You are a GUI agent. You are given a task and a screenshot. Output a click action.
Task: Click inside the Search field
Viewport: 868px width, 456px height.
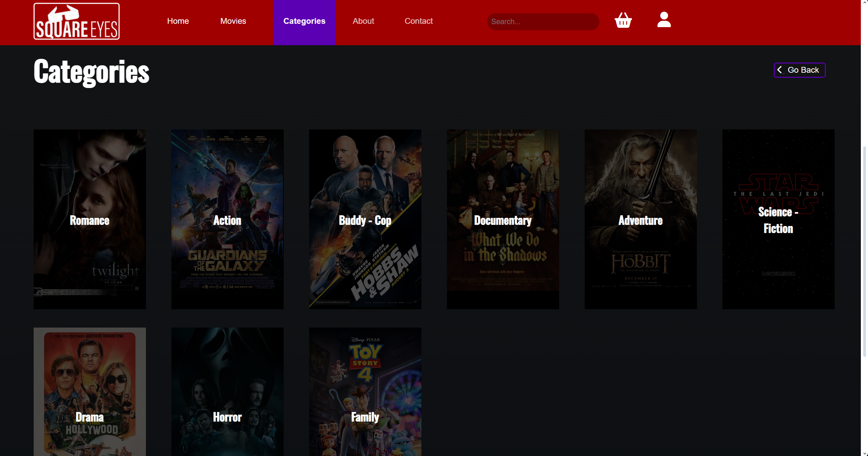(542, 21)
